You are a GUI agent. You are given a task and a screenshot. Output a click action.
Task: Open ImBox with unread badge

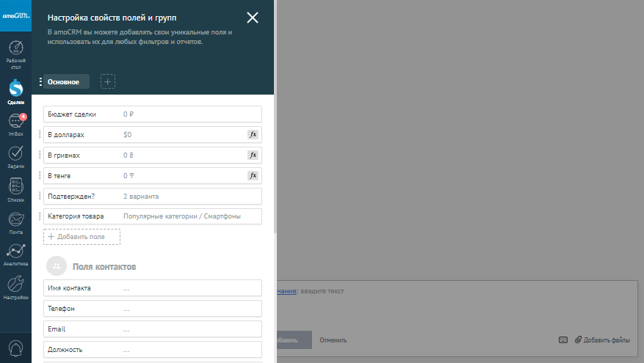click(x=15, y=123)
